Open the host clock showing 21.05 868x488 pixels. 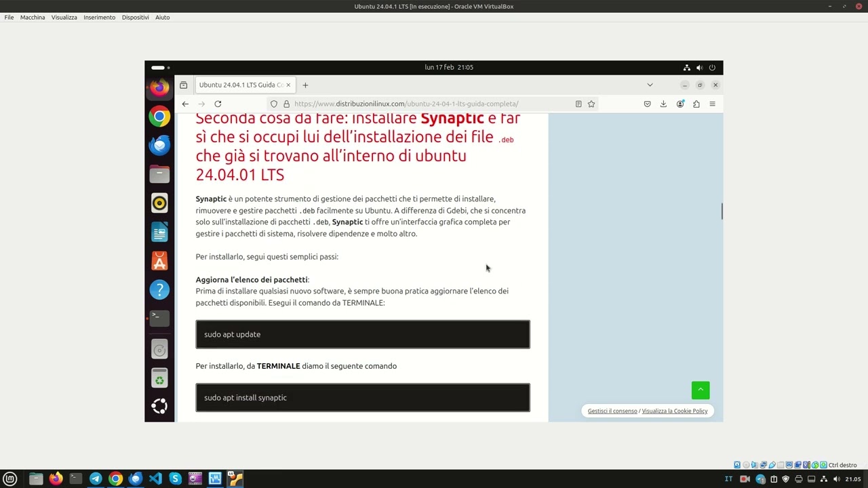pyautogui.click(x=853, y=479)
